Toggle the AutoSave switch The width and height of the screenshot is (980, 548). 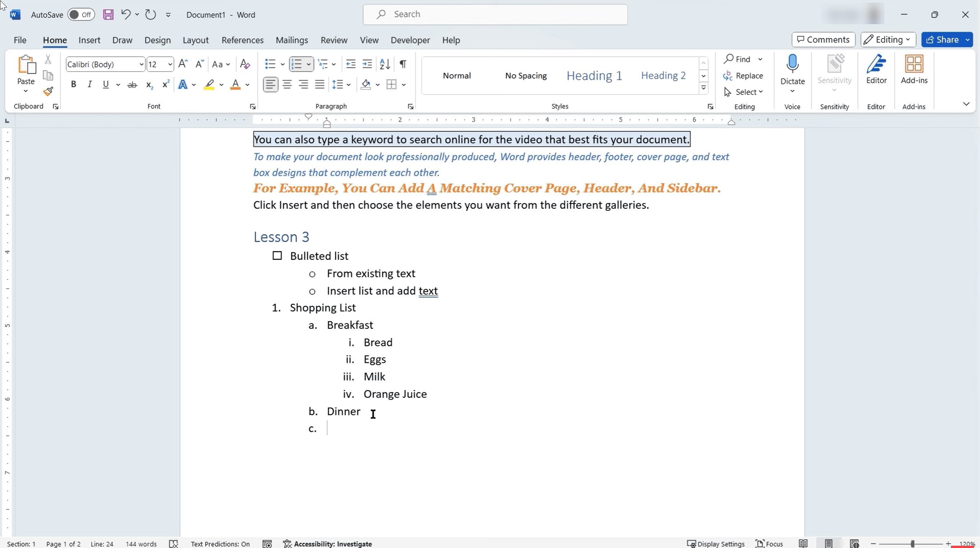coord(81,15)
